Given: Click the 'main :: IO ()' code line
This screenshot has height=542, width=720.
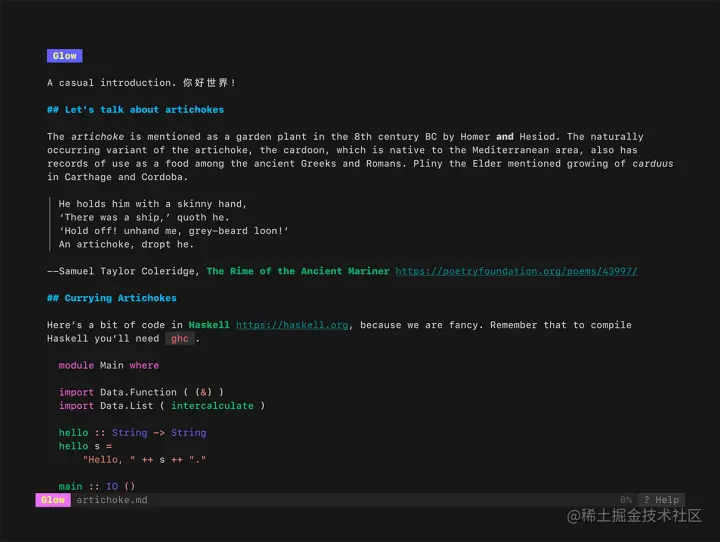Looking at the screenshot, I should (x=96, y=486).
